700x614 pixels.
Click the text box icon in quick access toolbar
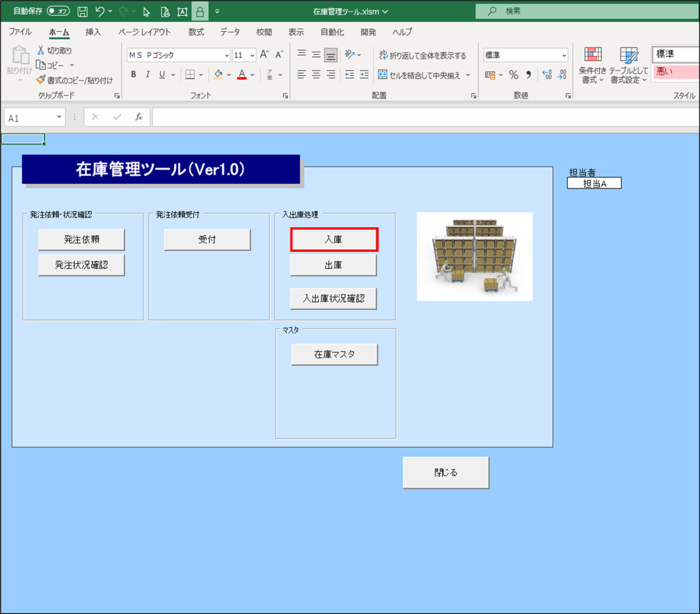point(183,12)
